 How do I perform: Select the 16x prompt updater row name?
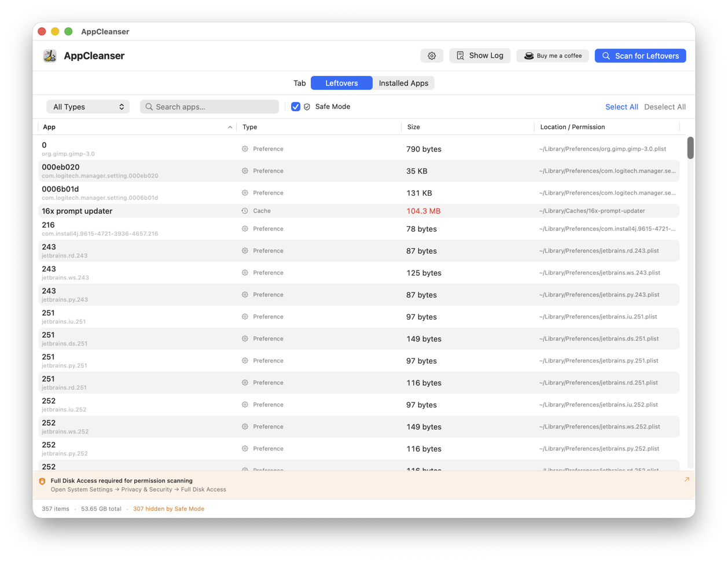tap(77, 211)
